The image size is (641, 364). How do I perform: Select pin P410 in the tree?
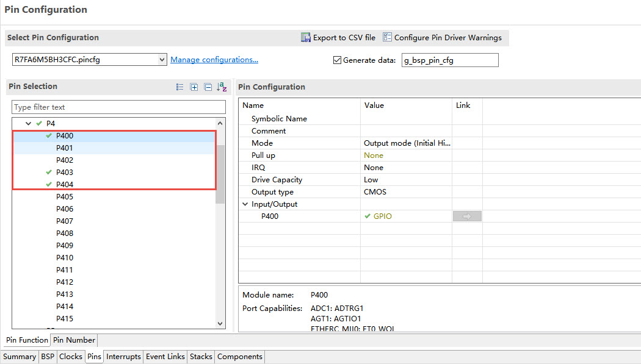65,258
